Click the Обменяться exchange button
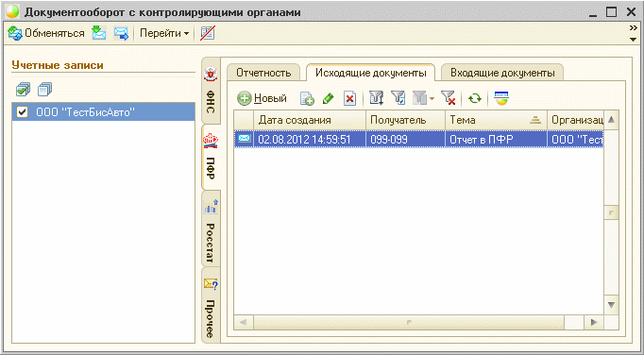The image size is (644, 355). [46, 33]
